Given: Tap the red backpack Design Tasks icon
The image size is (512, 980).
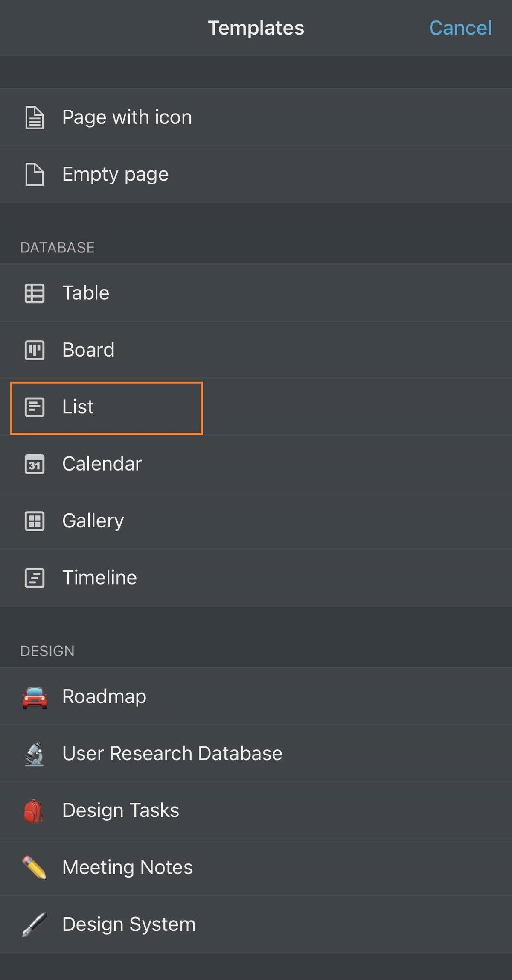Looking at the screenshot, I should click(x=34, y=811).
